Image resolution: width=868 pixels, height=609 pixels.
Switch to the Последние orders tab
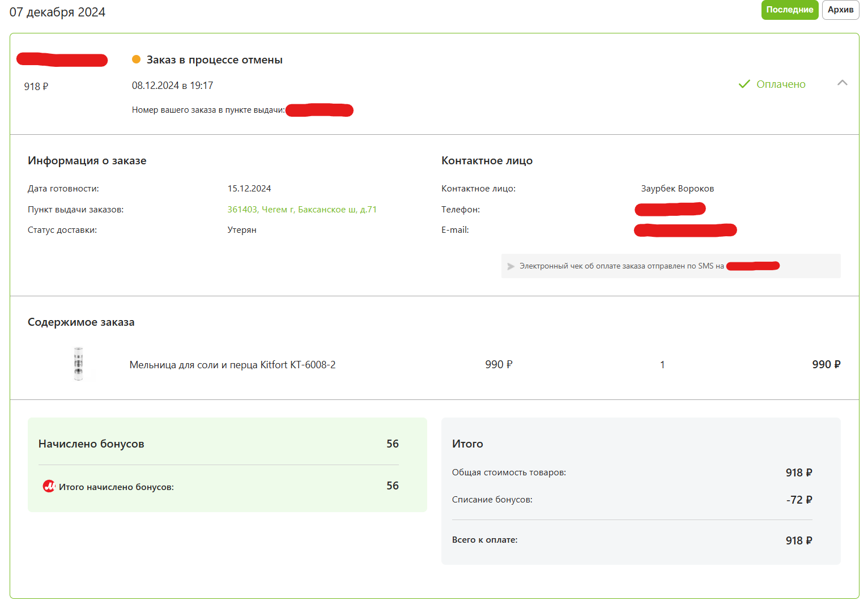pyautogui.click(x=790, y=10)
